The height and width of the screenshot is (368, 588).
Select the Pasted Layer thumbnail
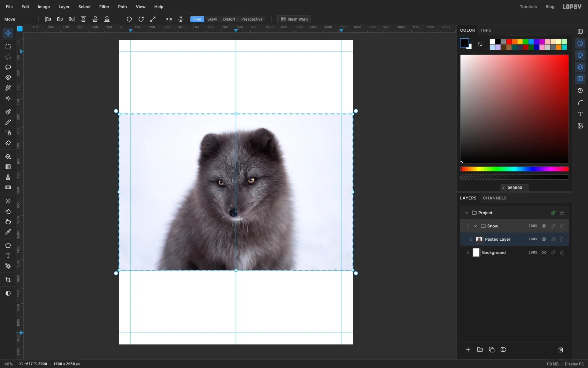[479, 239]
